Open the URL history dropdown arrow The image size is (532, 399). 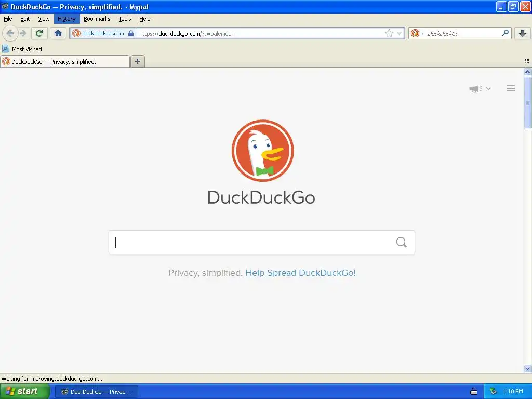coord(400,33)
